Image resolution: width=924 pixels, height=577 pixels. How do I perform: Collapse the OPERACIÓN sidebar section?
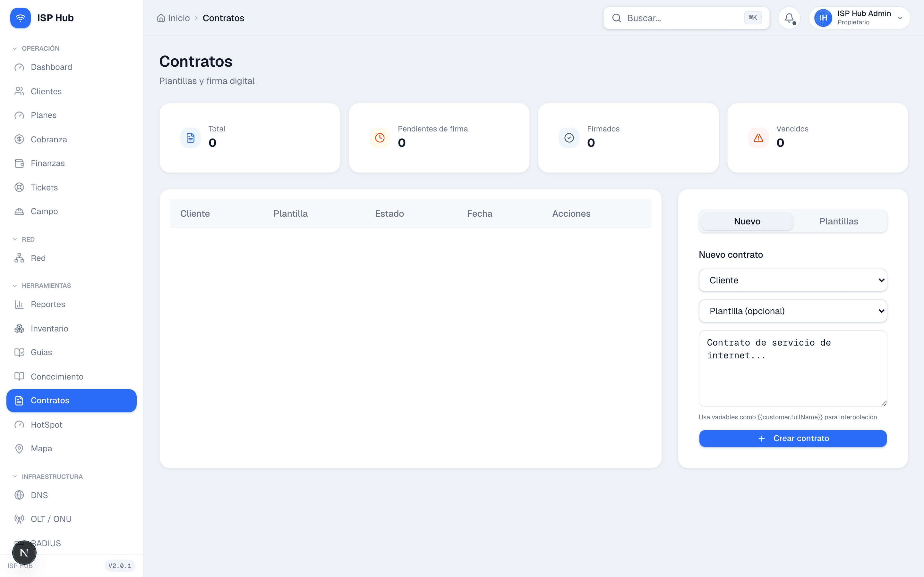coord(36,48)
